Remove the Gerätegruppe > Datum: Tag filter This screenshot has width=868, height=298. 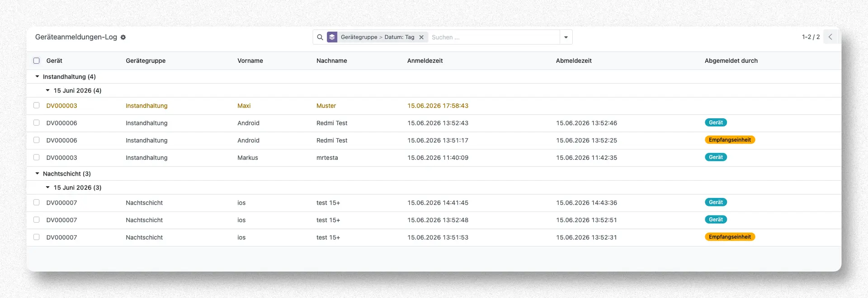[x=421, y=37]
